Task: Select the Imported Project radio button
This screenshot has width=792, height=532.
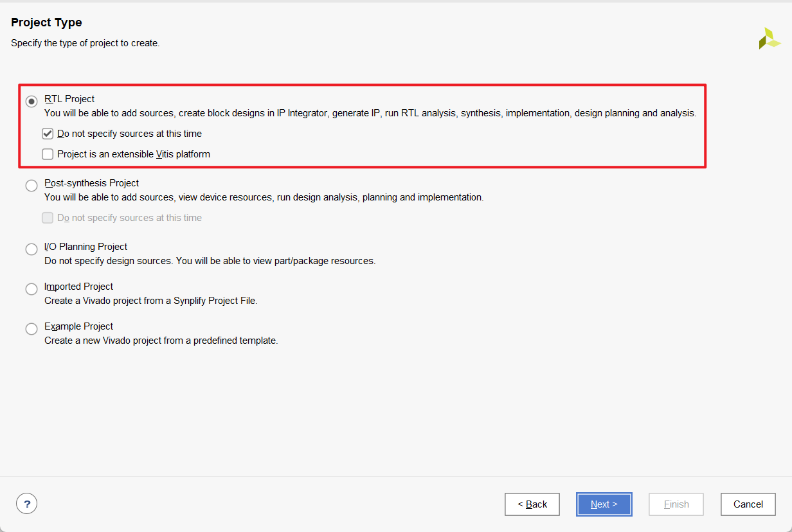Action: click(x=32, y=289)
